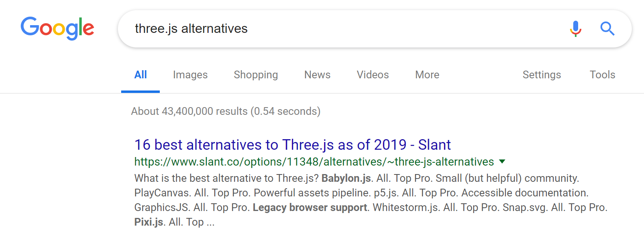Screen dimensions: 644x239
Task: Open the Settings menu
Action: (x=542, y=75)
